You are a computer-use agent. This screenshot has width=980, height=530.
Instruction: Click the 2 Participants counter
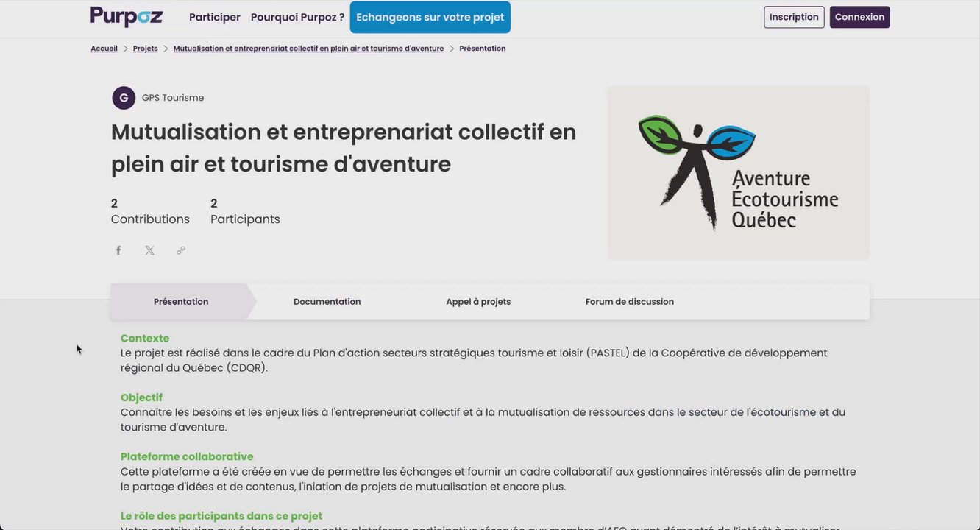(245, 211)
